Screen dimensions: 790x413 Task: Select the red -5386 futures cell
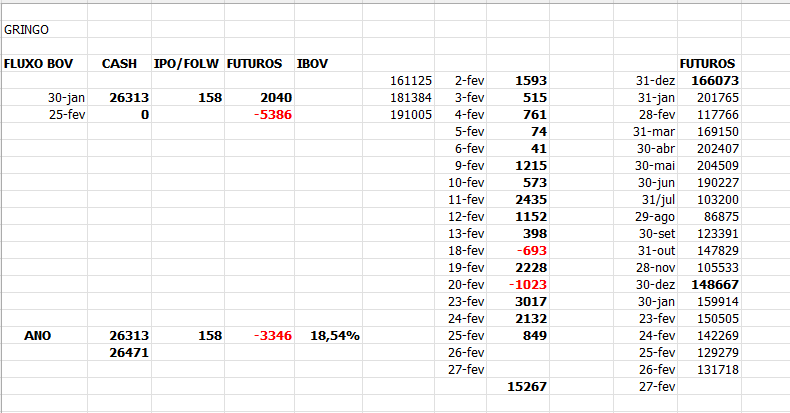pos(259,115)
